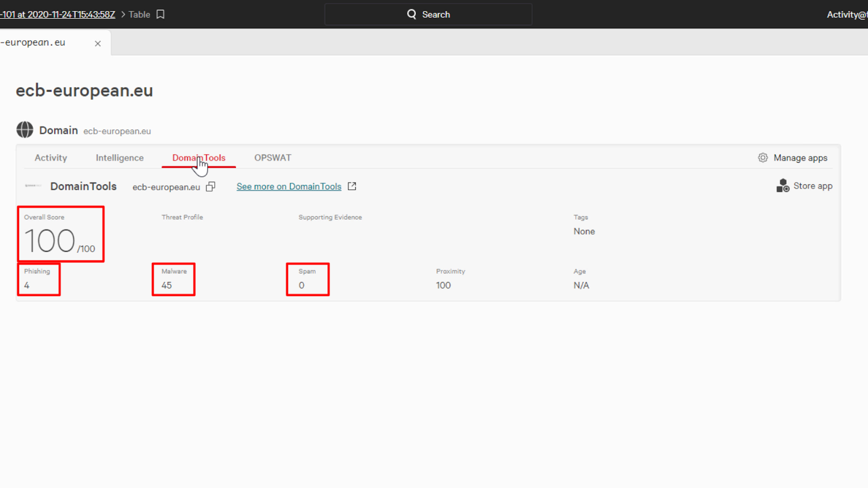Click the Phishing label
Viewport: 868px width, 488px height.
pyautogui.click(x=37, y=272)
